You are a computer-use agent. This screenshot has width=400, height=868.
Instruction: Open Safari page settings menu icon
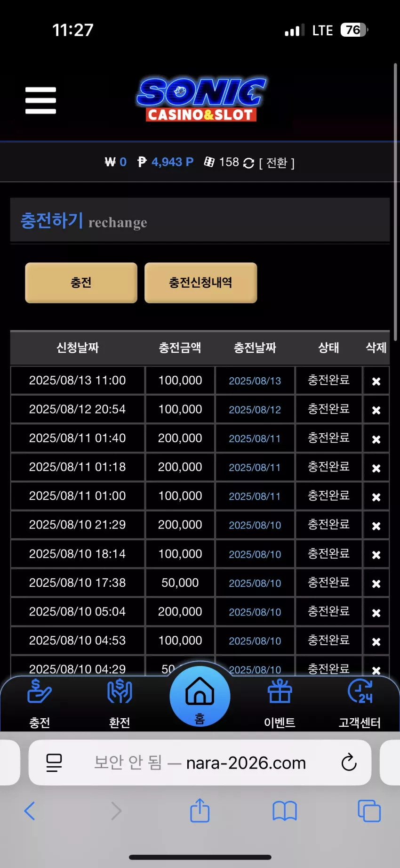[x=54, y=763]
